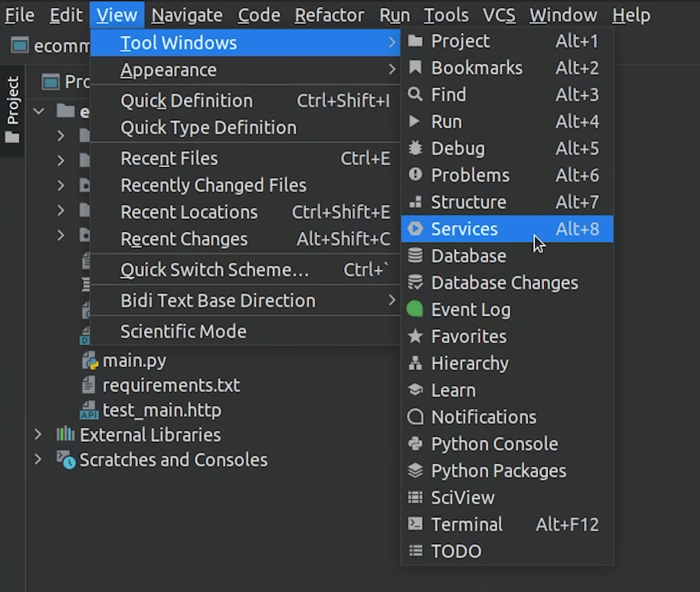Click the Terminal icon in submenu

(x=415, y=524)
